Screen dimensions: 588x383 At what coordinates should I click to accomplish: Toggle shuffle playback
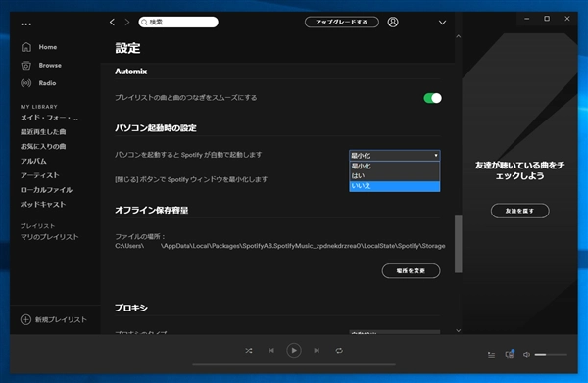coord(249,351)
